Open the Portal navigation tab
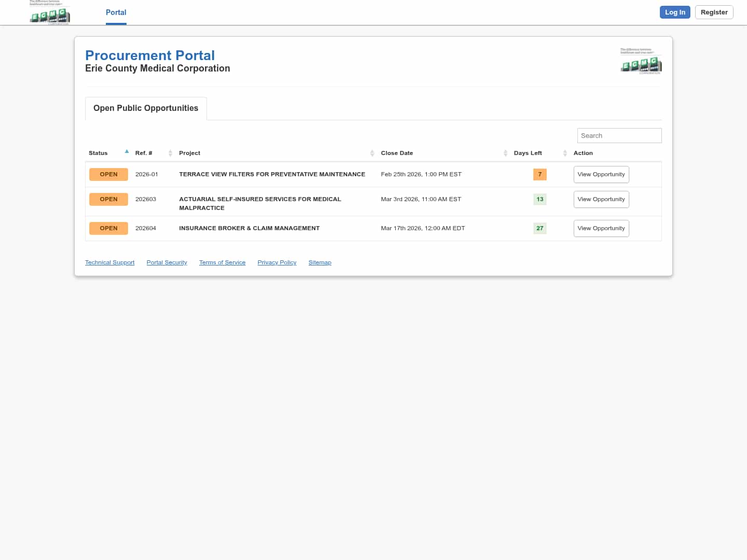 click(116, 12)
